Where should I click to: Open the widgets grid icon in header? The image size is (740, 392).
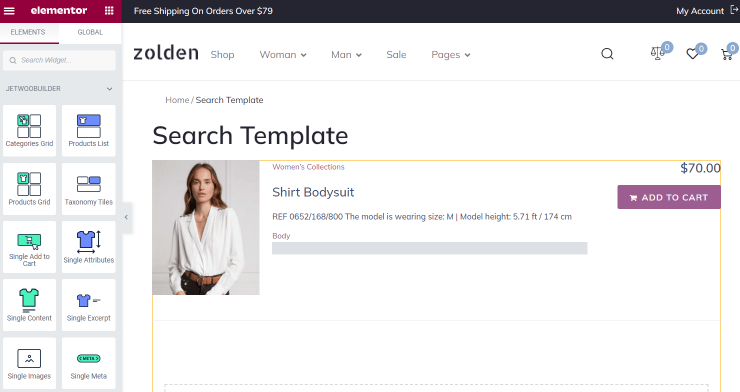[x=109, y=10]
